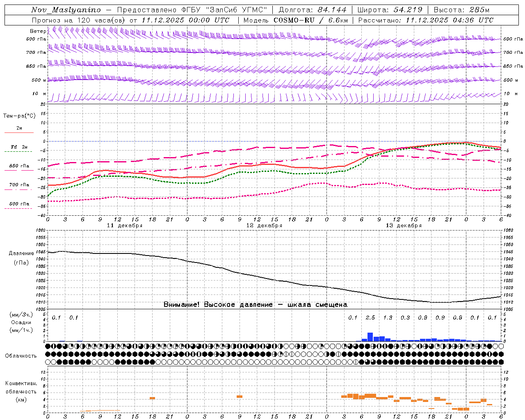Select the Высота: 285м elevation text
The width and height of the screenshot is (525, 420).
tap(461, 10)
